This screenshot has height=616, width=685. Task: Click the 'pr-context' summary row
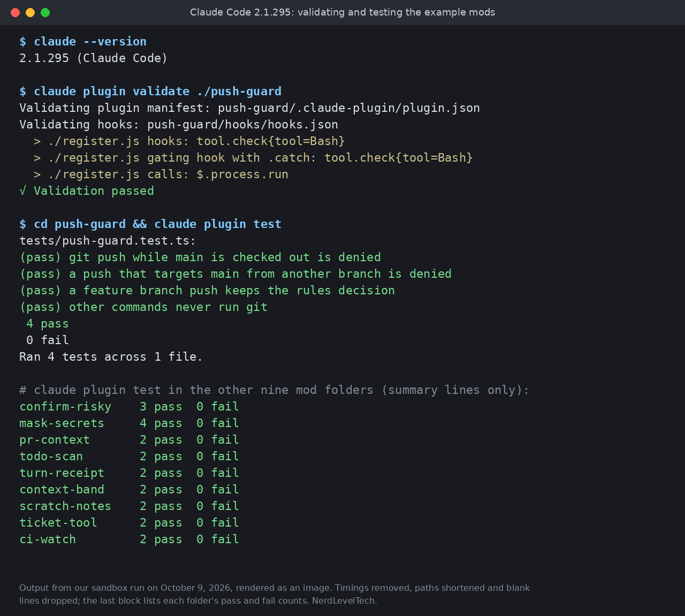tap(129, 440)
